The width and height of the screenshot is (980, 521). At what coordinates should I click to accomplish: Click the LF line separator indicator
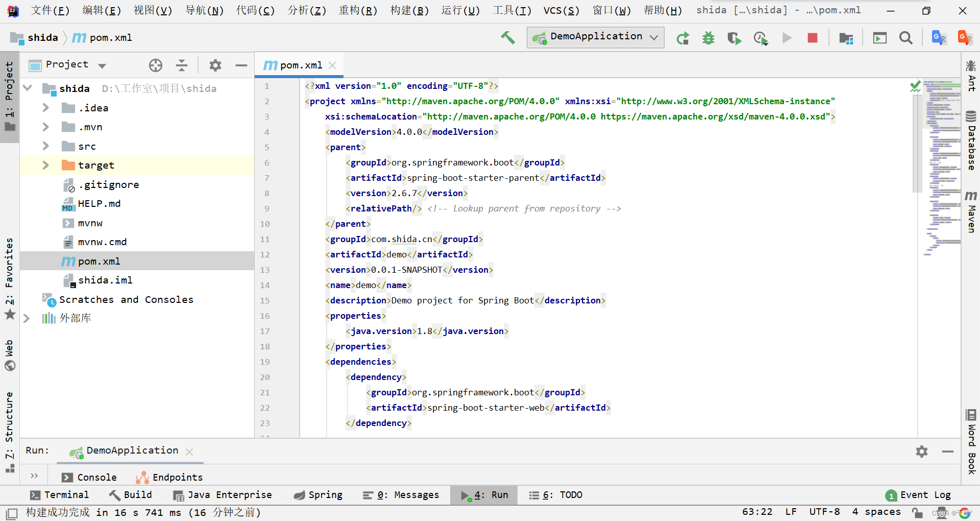point(791,512)
